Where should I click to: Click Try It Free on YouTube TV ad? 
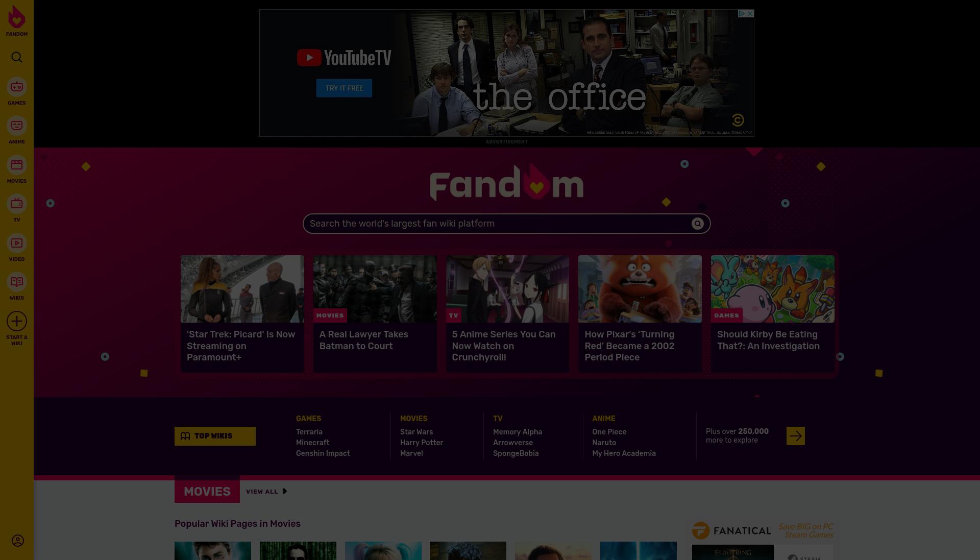pos(344,88)
